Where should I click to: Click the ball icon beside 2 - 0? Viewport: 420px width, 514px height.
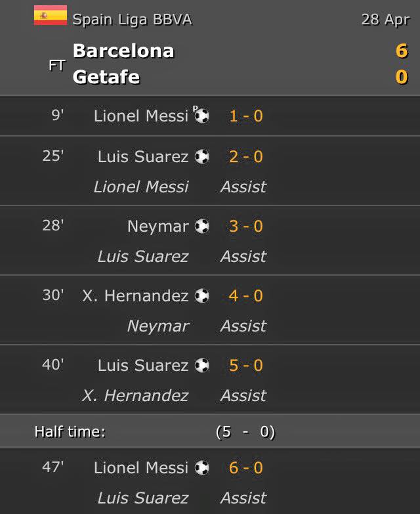(202, 157)
